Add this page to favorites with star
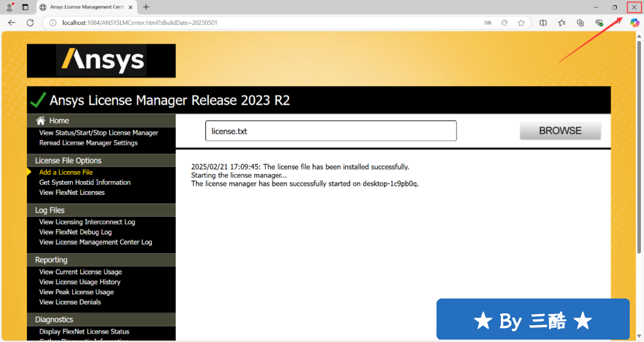This screenshot has width=644, height=342. click(x=521, y=23)
